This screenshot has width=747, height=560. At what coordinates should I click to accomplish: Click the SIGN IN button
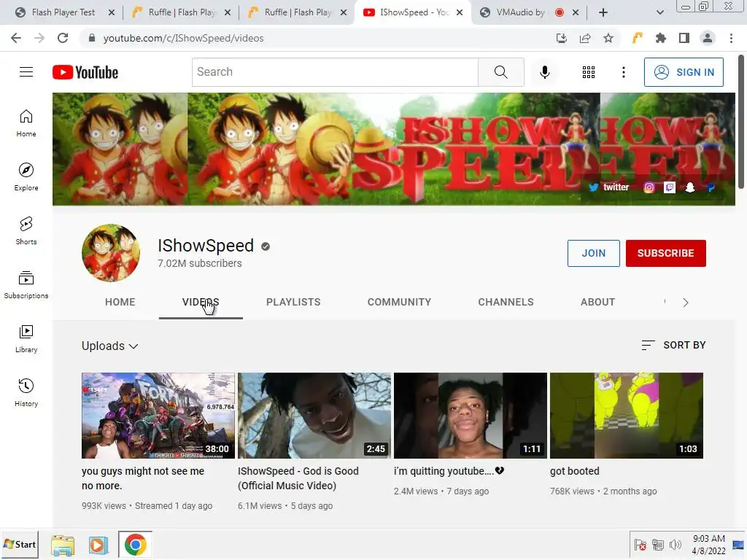pos(684,72)
